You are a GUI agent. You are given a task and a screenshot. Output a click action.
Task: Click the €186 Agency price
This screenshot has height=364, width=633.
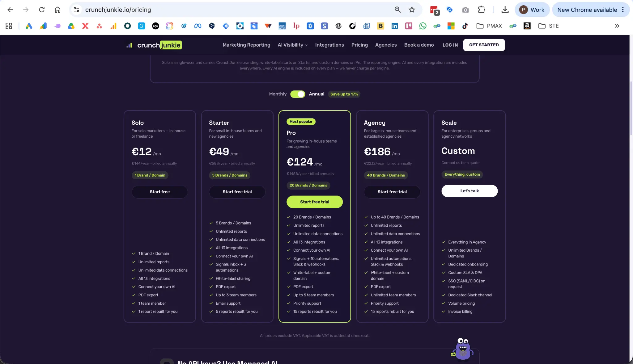pyautogui.click(x=377, y=152)
